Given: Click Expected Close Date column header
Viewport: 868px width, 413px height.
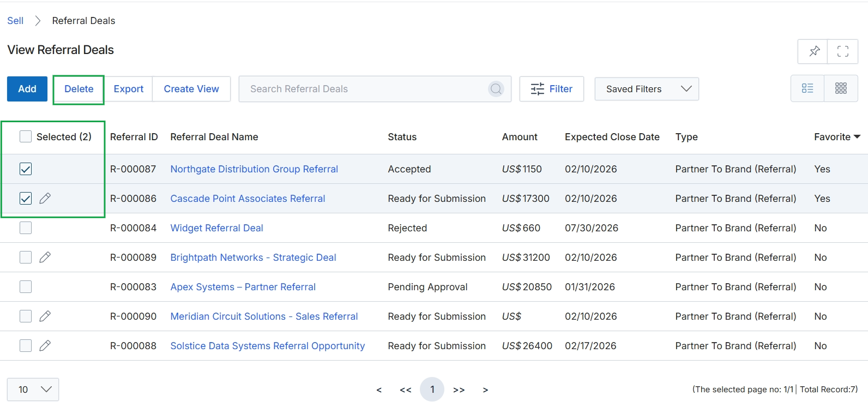Looking at the screenshot, I should 612,137.
